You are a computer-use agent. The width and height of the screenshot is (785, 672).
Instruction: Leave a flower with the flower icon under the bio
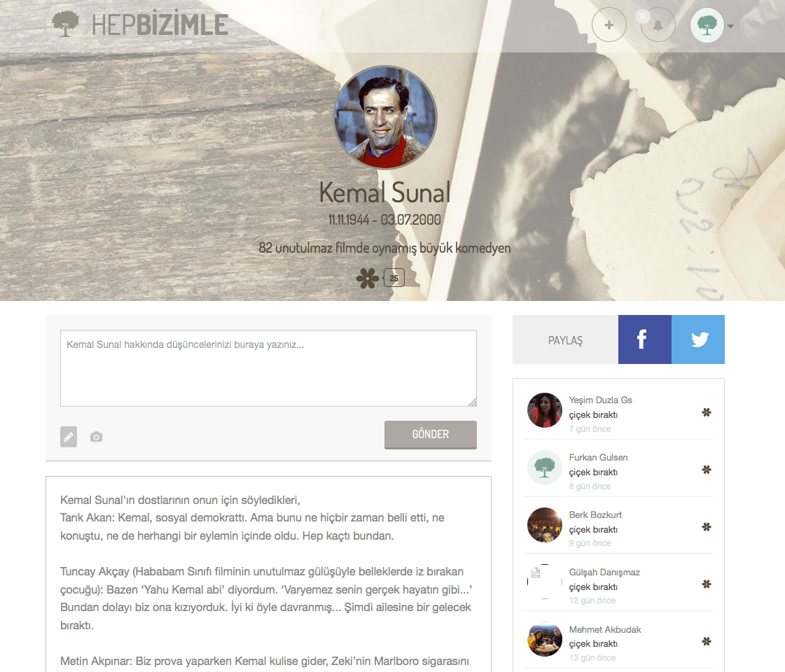pyautogui.click(x=368, y=278)
